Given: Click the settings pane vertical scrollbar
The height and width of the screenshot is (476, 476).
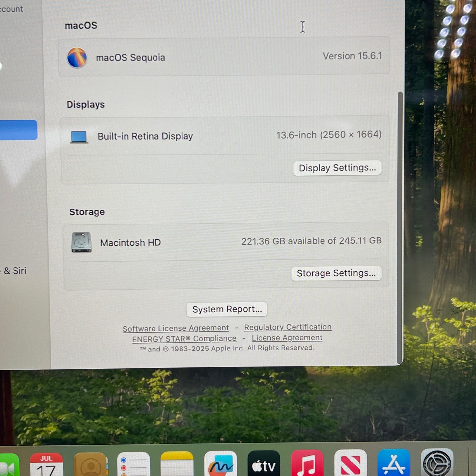Looking at the screenshot, I should click(400, 227).
